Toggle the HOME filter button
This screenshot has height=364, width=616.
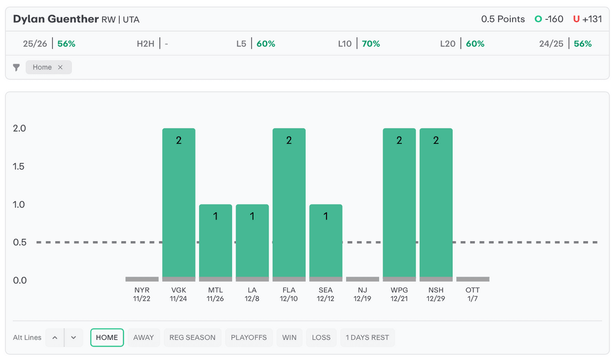coord(107,338)
